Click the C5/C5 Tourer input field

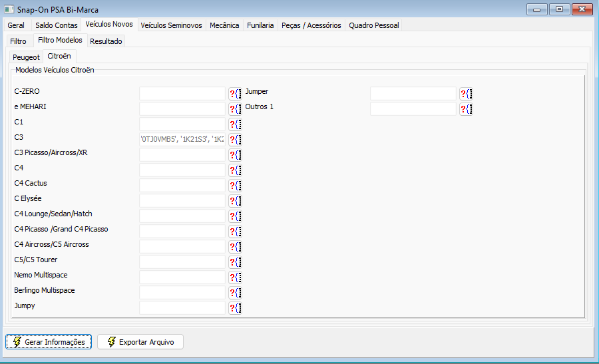click(x=182, y=262)
